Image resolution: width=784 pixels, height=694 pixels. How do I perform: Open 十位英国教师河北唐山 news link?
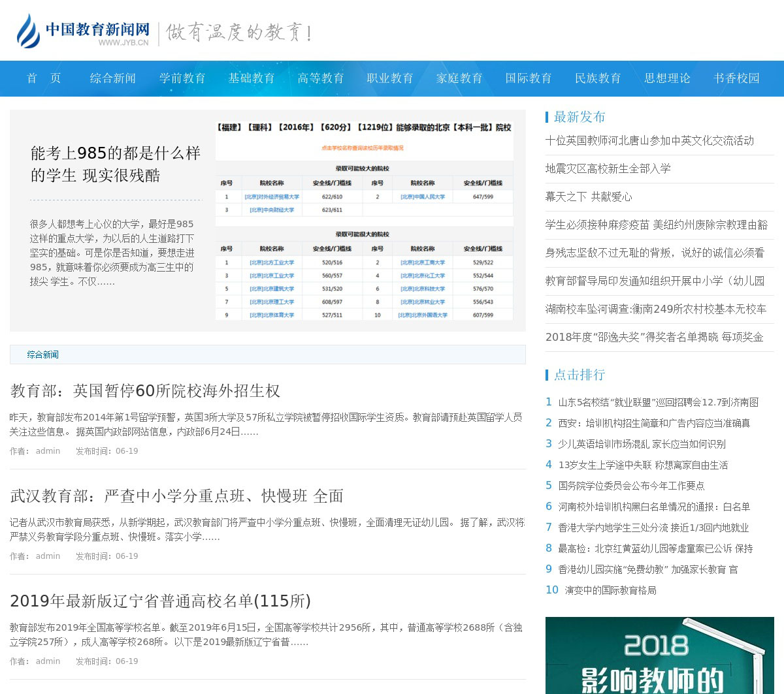pos(649,140)
